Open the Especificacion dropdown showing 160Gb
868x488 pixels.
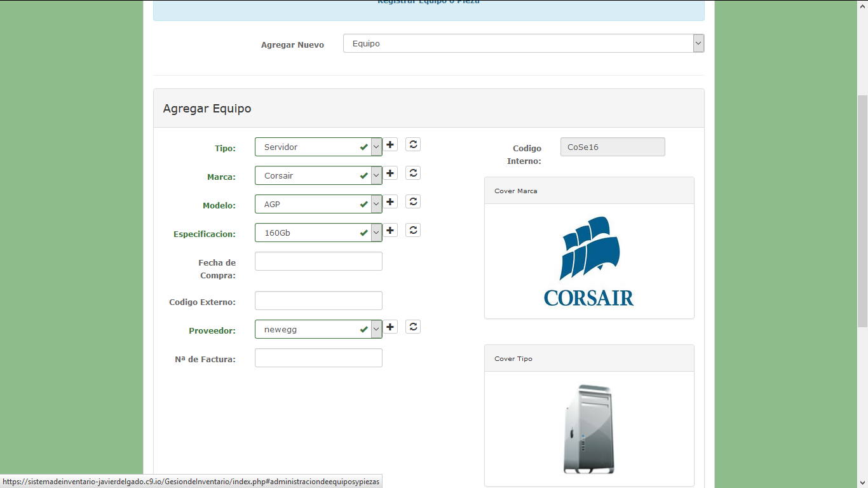click(x=318, y=233)
